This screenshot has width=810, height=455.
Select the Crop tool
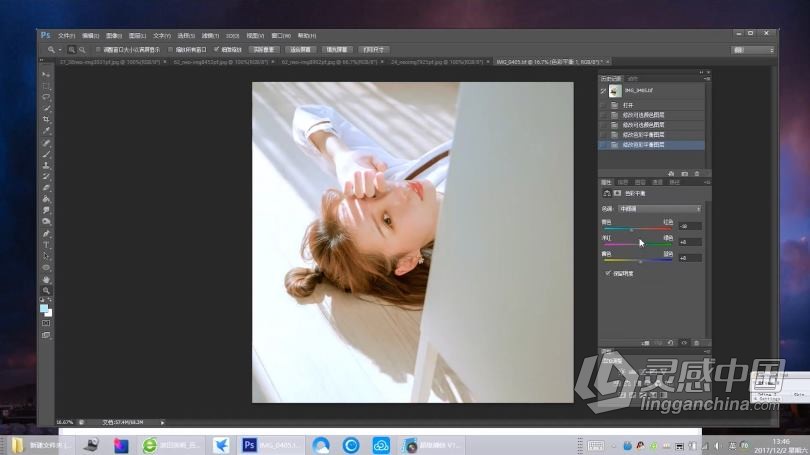click(46, 120)
